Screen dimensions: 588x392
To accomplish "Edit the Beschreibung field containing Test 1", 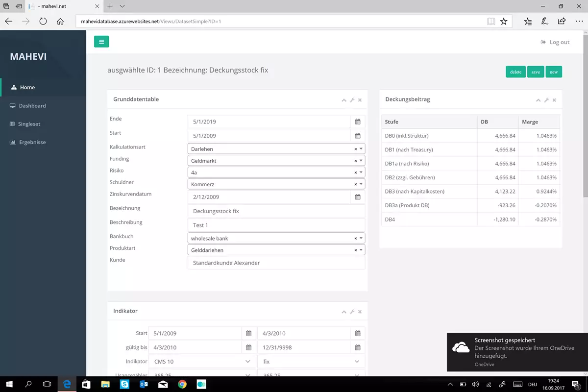I will point(276,225).
